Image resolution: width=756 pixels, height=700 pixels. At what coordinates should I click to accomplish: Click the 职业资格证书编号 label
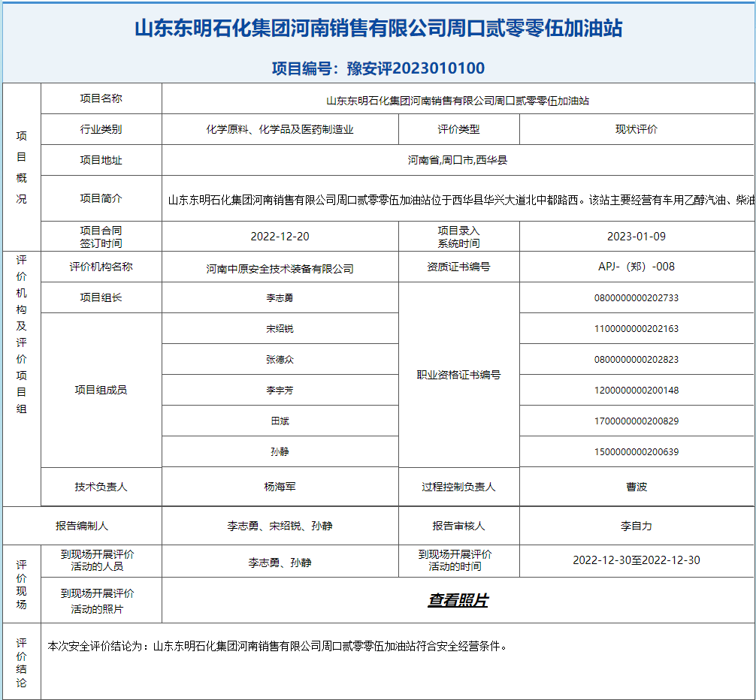pos(458,374)
